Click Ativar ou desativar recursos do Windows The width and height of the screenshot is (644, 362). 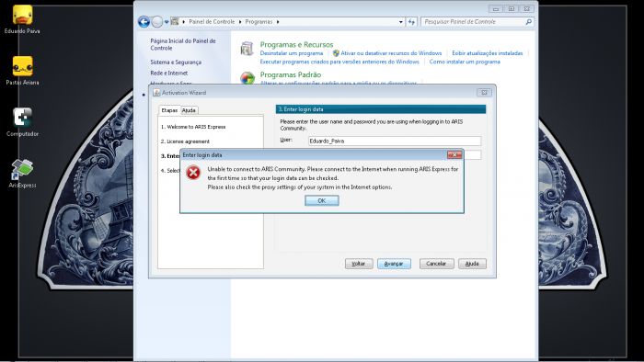click(x=391, y=53)
